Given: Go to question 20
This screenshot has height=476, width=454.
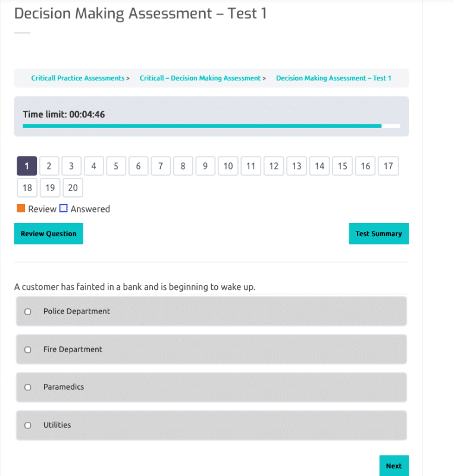Looking at the screenshot, I should tap(73, 188).
